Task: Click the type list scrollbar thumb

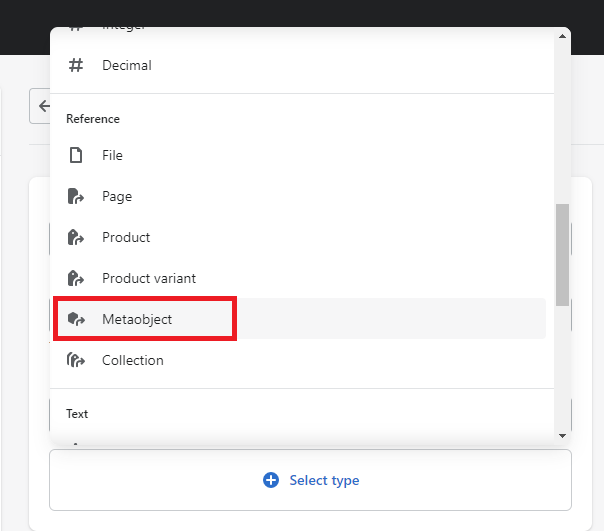Action: pos(562,255)
